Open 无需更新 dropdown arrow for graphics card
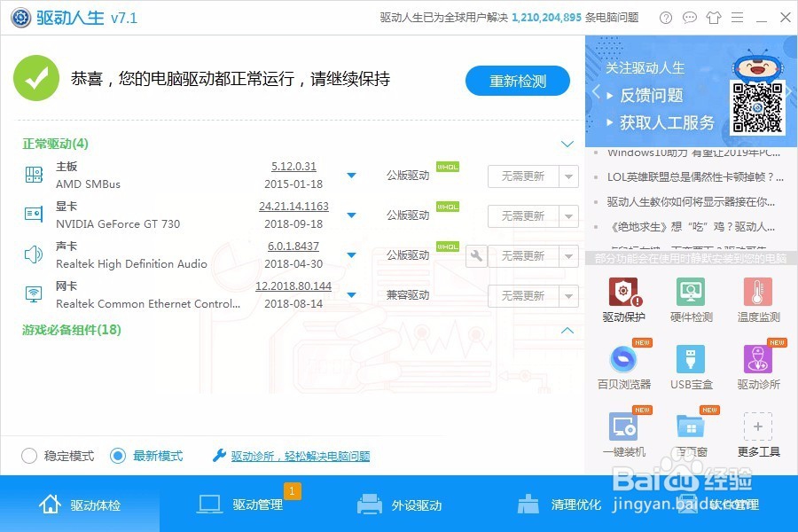 click(568, 216)
